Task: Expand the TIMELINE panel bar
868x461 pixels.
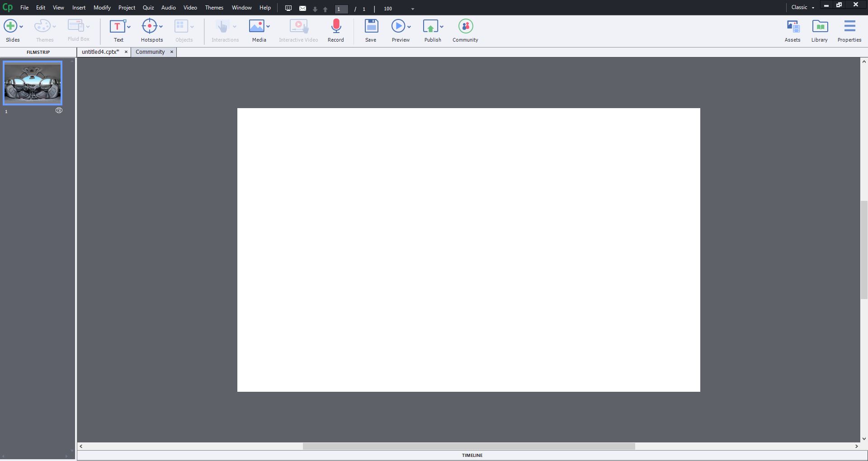Action: click(472, 456)
